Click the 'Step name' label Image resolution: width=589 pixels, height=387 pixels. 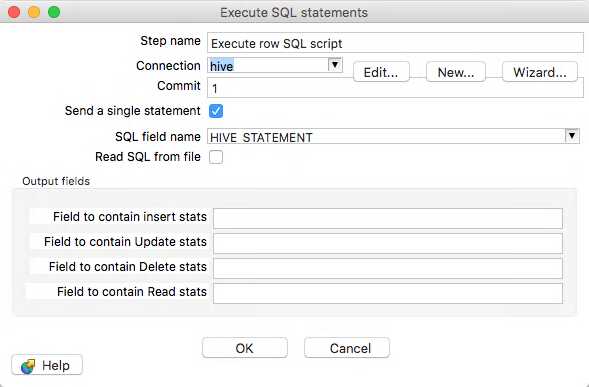tap(170, 41)
